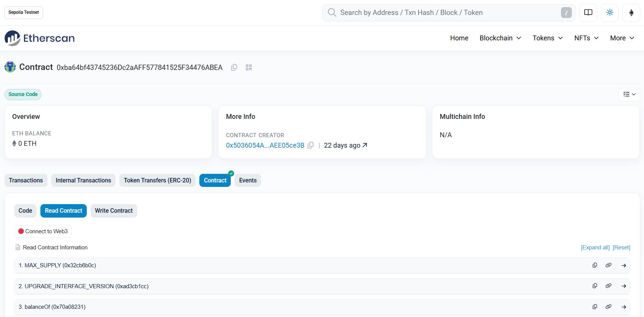
Task: Toggle the sun theme icon
Action: tap(610, 13)
